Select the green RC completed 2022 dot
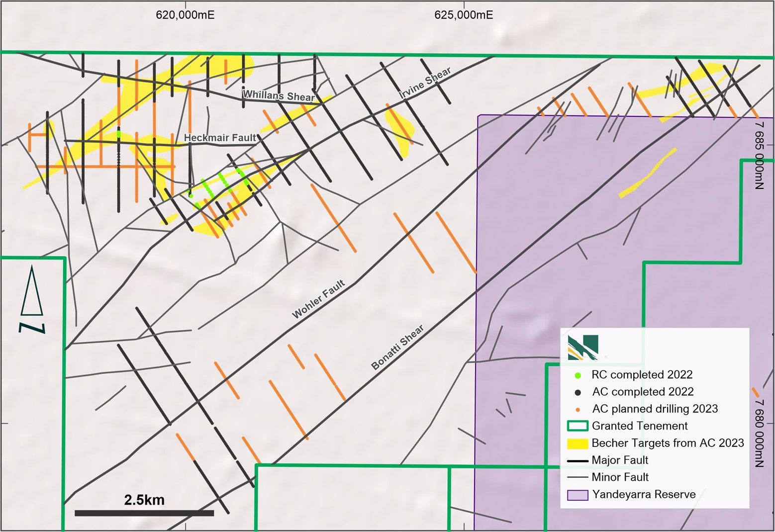Screen dimensions: 775x532 pyautogui.click(x=578, y=375)
